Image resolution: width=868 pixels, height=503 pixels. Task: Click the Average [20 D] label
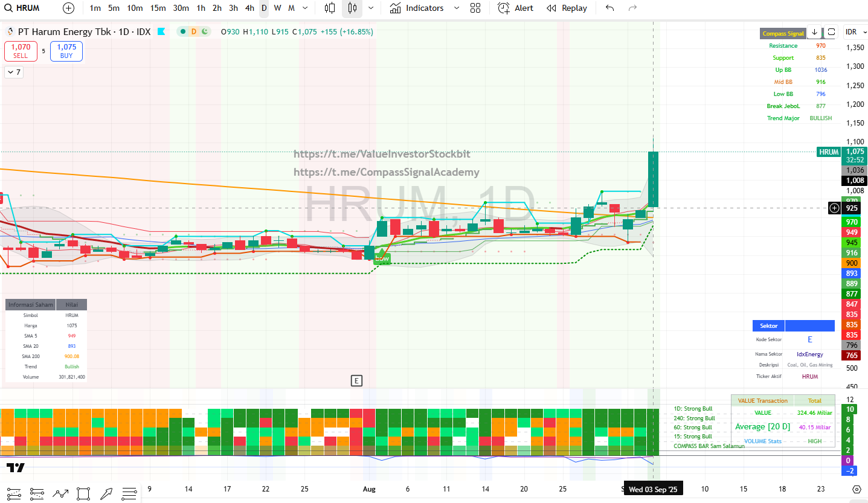(x=762, y=427)
